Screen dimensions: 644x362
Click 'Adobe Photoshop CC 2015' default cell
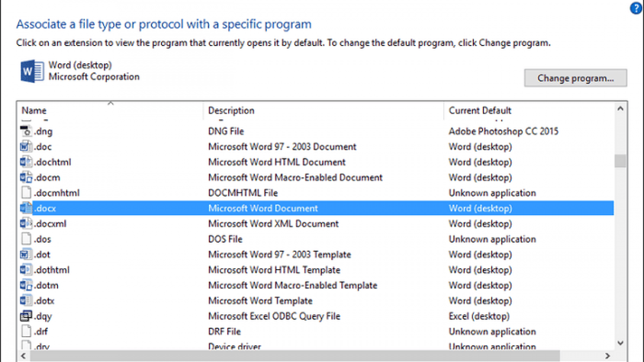pos(503,131)
